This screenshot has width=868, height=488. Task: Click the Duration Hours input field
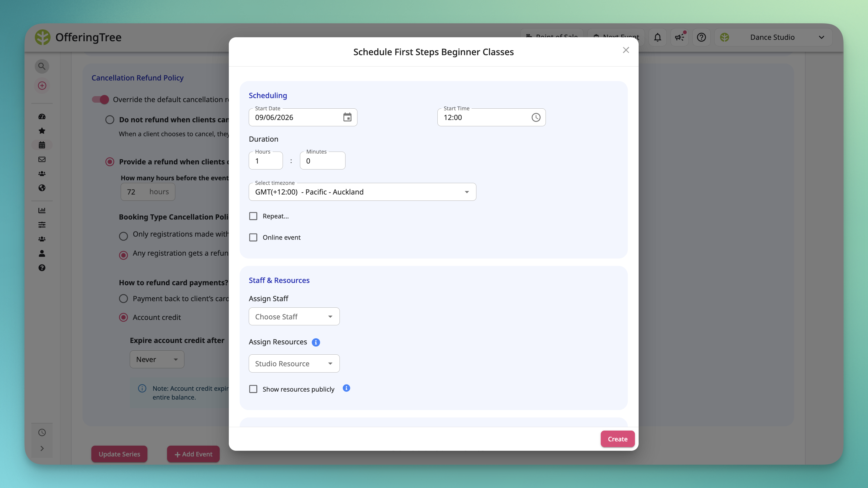[x=266, y=161]
